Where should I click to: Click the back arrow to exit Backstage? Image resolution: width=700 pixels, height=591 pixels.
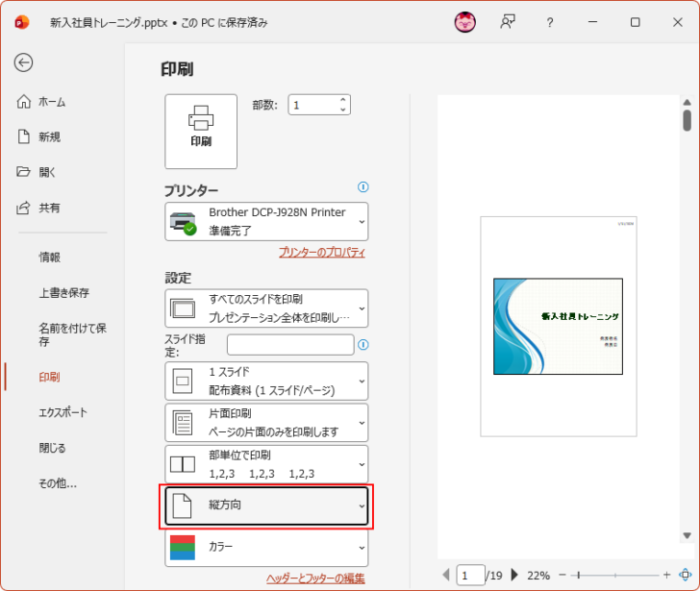pos(23,62)
